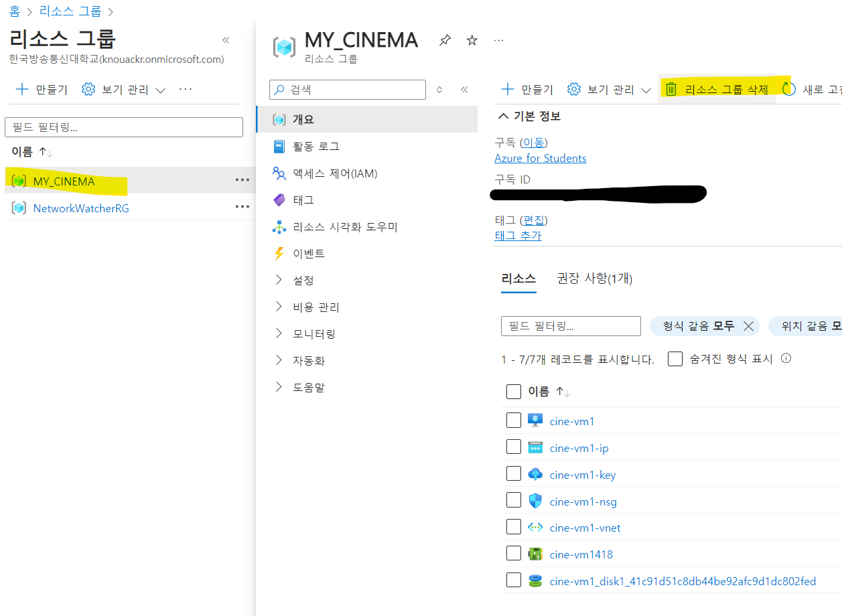Select the cine-vm1-nsg row checkbox
The height and width of the screenshot is (616, 842).
[514, 500]
